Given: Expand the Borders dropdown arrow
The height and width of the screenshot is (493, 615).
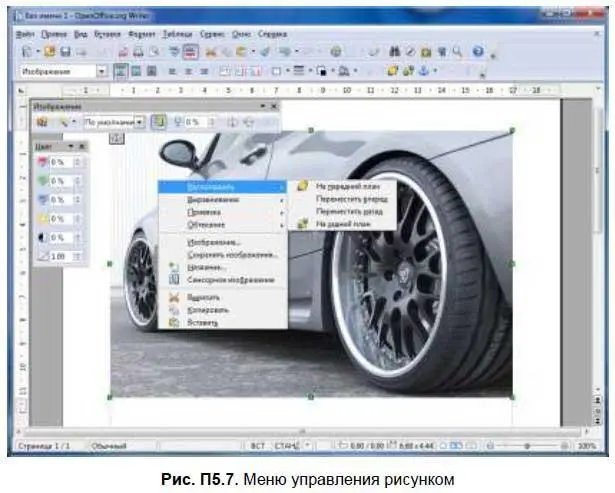Looking at the screenshot, I should [287, 71].
